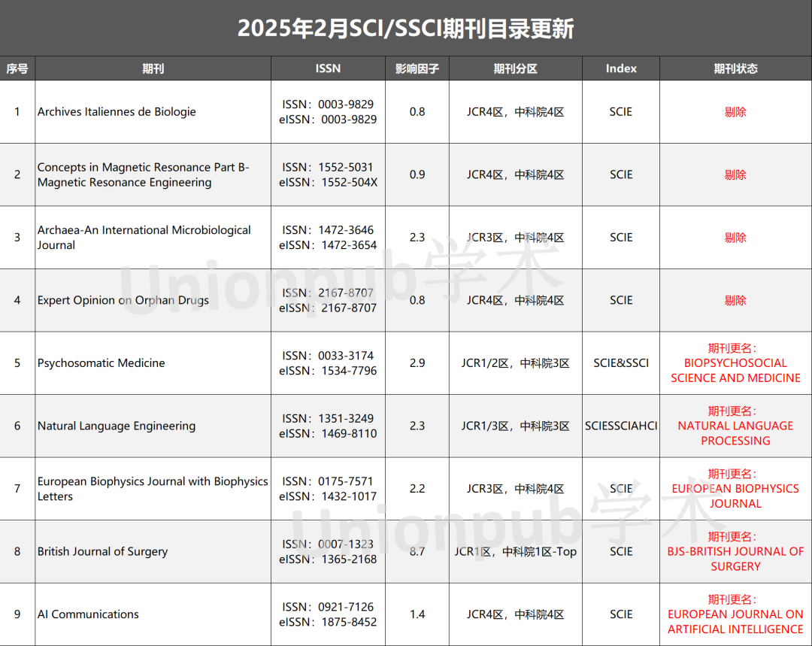Select 'European Biophysics Journal with Biophysics Letters' cell
This screenshot has width=812, height=646.
point(153,489)
